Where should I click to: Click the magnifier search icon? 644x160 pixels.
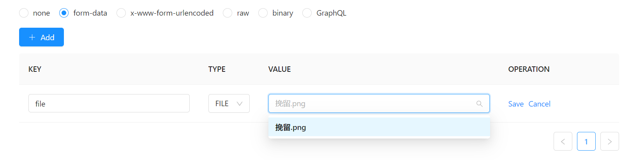480,104
